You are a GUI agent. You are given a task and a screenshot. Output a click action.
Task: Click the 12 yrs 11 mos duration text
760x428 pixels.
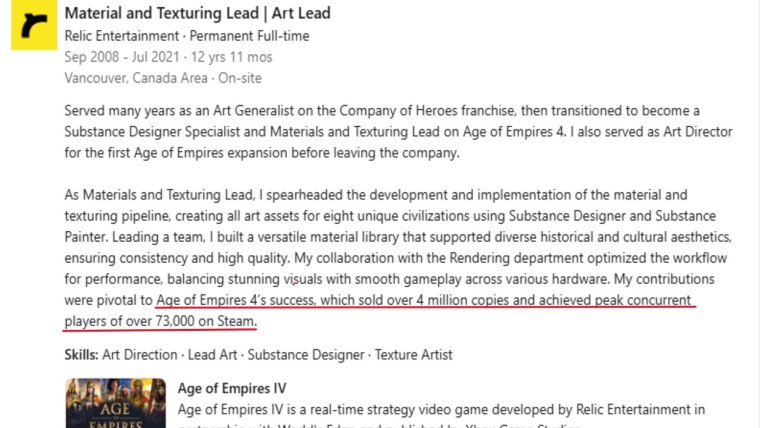point(231,57)
